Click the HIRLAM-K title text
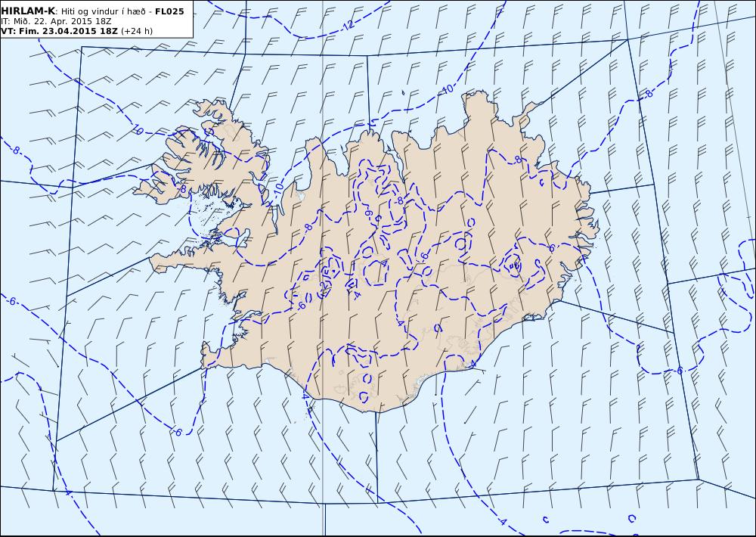 (x=28, y=11)
